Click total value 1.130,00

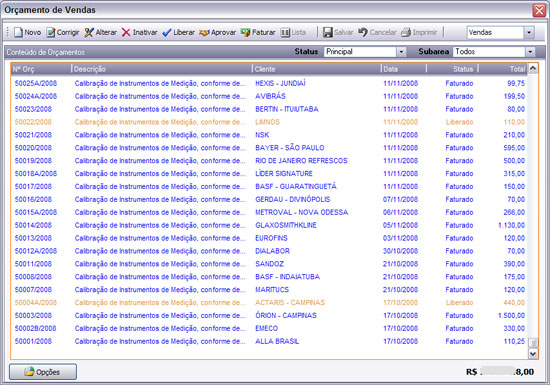point(511,225)
